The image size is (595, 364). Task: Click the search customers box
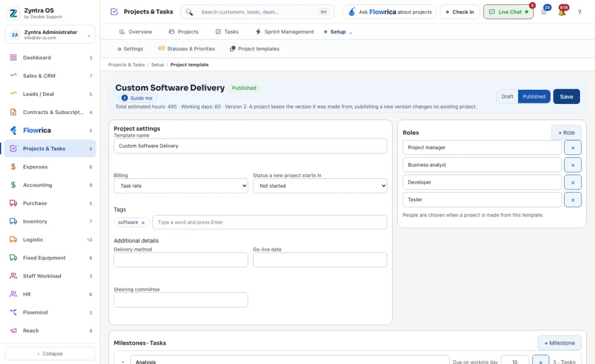[257, 12]
